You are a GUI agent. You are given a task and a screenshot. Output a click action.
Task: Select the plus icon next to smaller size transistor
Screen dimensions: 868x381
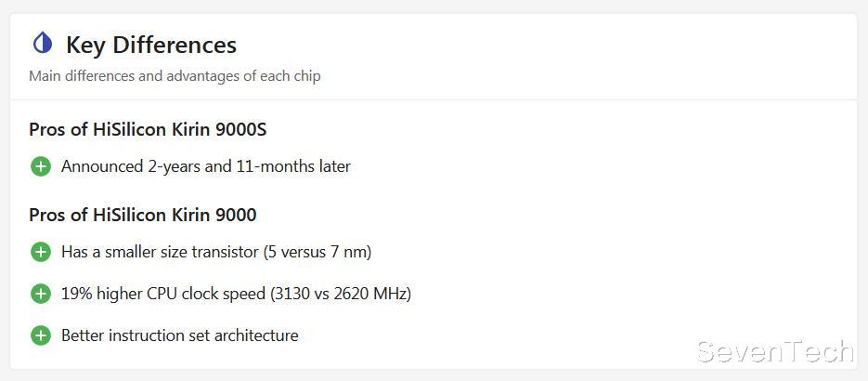click(x=41, y=252)
